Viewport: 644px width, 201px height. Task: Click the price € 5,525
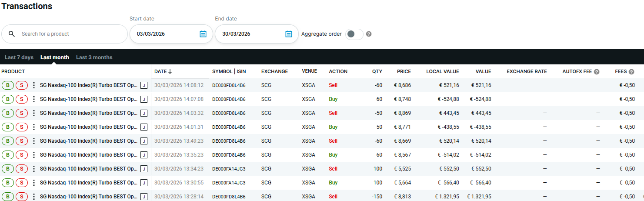tap(402, 169)
